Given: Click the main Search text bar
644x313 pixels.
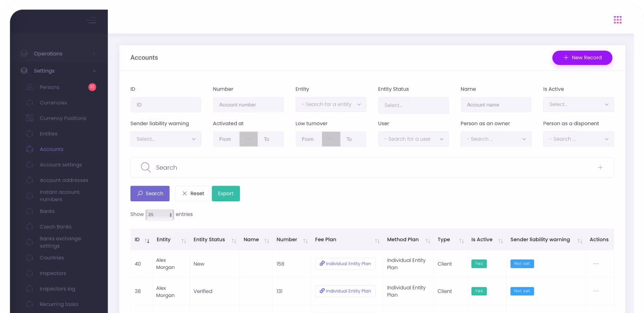Looking at the screenshot, I should 372,167.
